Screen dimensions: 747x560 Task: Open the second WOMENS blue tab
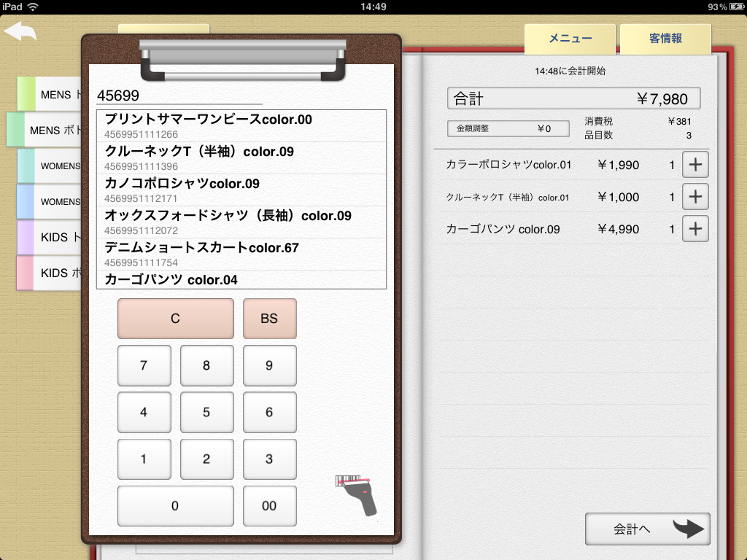pos(50,201)
